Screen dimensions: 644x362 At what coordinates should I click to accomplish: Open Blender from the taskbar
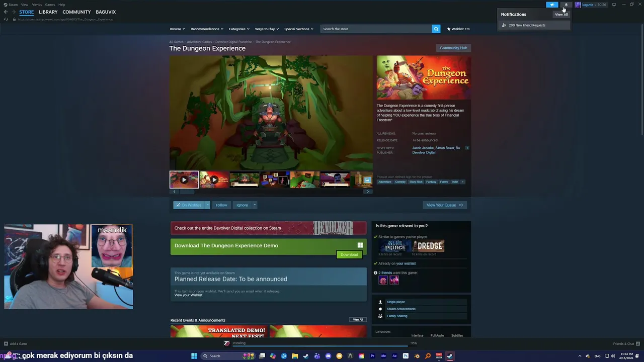(417, 356)
